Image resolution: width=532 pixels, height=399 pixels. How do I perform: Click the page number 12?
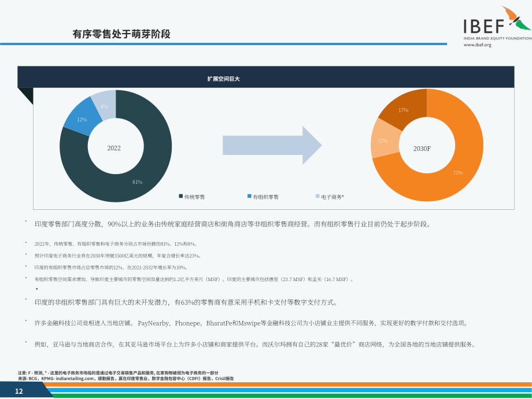tap(19, 391)
